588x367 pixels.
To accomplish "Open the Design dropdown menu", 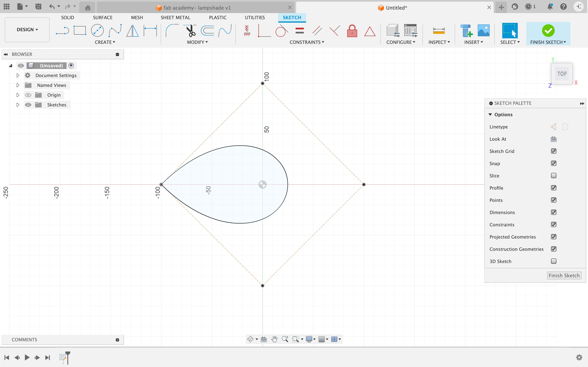I will pos(26,29).
